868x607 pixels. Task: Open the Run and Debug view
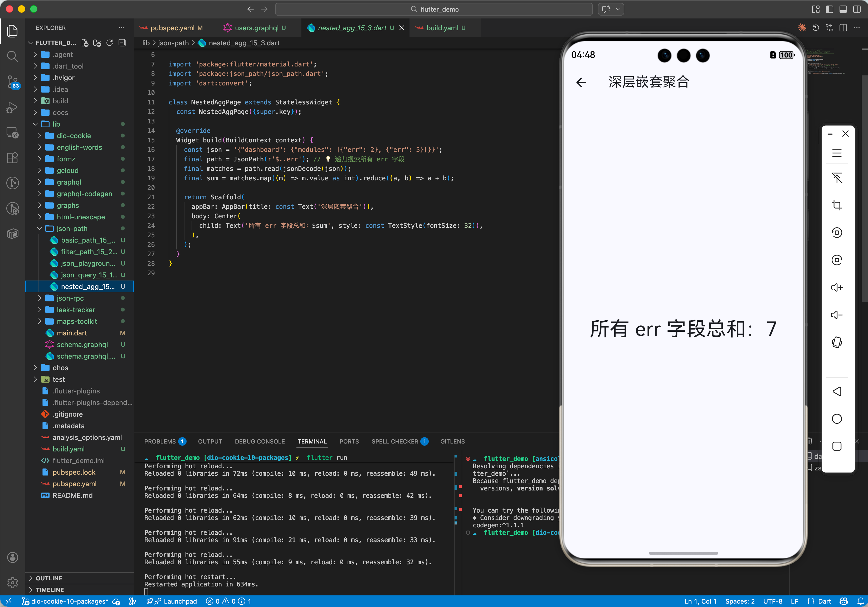12,108
